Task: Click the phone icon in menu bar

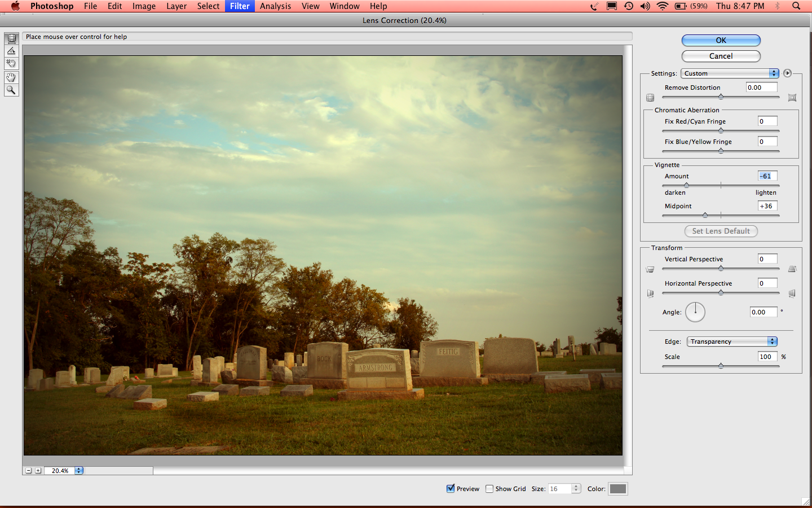Action: point(594,6)
